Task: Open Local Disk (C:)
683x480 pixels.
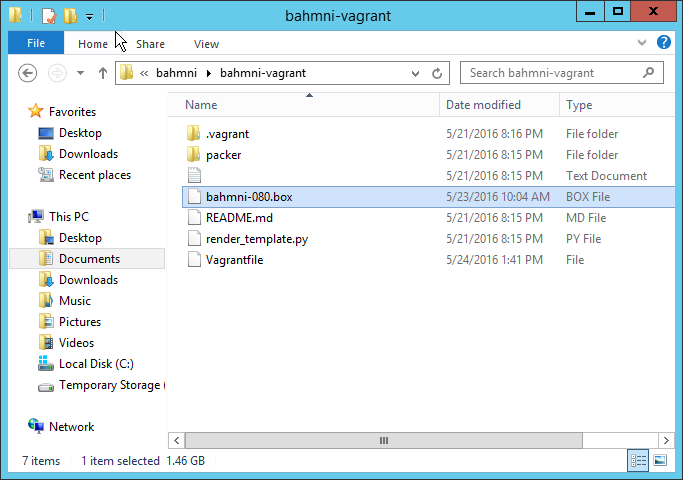Action: point(96,364)
